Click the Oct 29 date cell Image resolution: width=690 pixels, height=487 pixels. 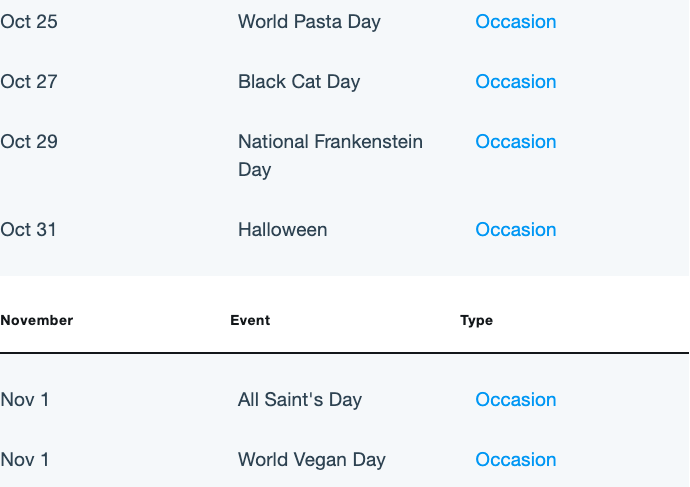point(29,142)
